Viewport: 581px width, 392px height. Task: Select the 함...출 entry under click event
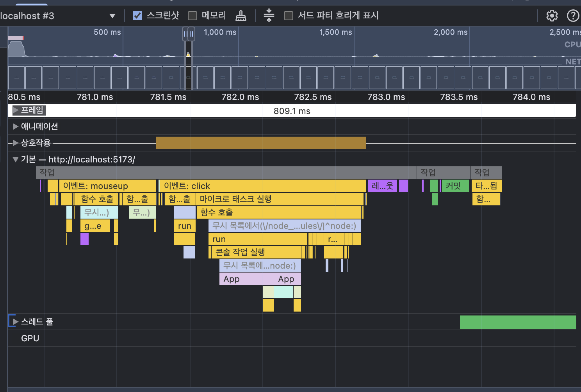point(180,199)
